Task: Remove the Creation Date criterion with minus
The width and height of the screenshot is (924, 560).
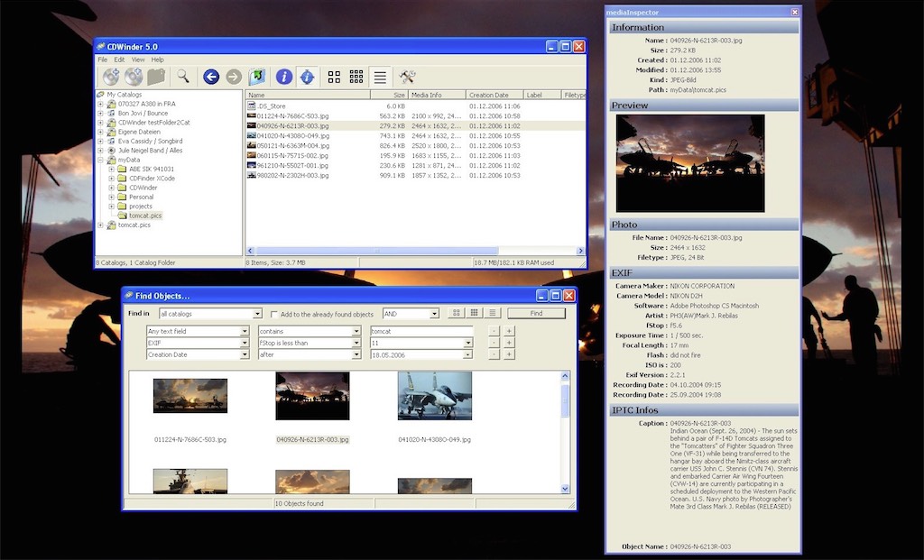Action: [x=493, y=355]
